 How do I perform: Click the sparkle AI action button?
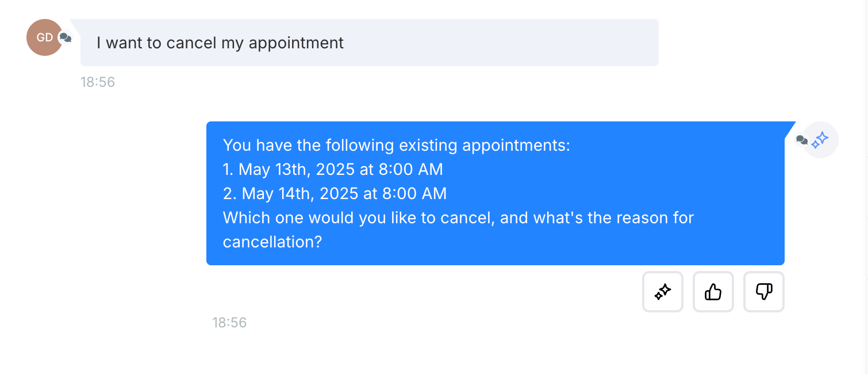coord(662,292)
